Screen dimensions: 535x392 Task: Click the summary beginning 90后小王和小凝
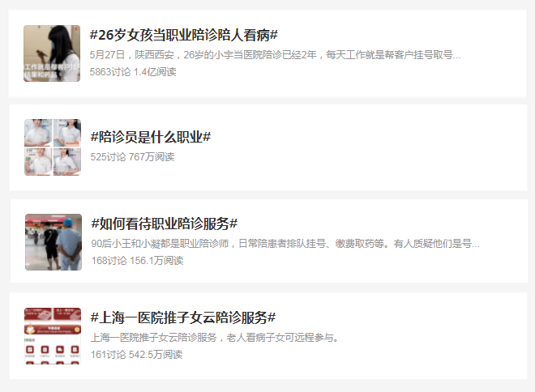pos(285,244)
